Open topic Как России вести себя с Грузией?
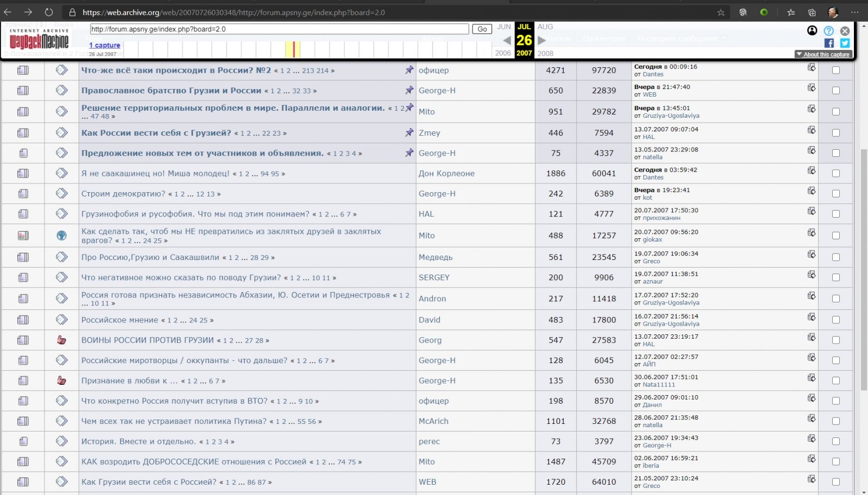This screenshot has width=868, height=495. tap(156, 133)
